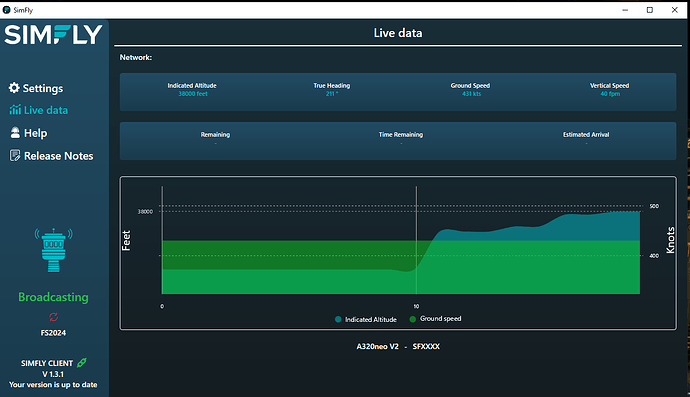Image resolution: width=690 pixels, height=397 pixels.
Task: Click the control tower broadcasting icon
Action: pos(54,250)
